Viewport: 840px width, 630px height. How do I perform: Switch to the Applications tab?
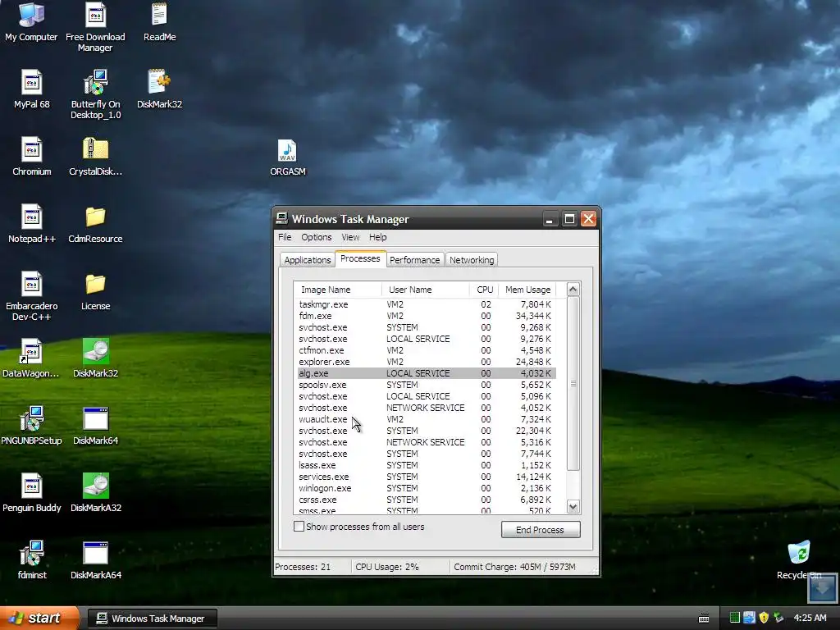[x=308, y=260]
